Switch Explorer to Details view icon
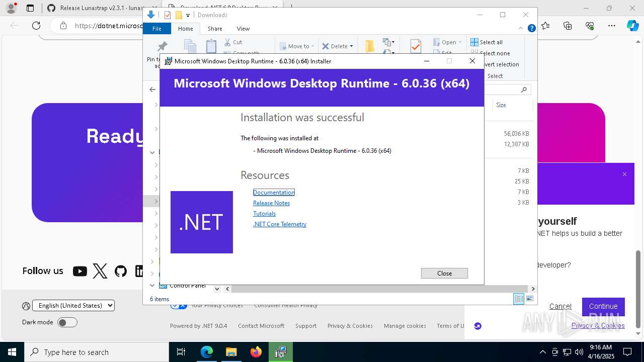Viewport: 644px width, 362px height. click(x=519, y=299)
